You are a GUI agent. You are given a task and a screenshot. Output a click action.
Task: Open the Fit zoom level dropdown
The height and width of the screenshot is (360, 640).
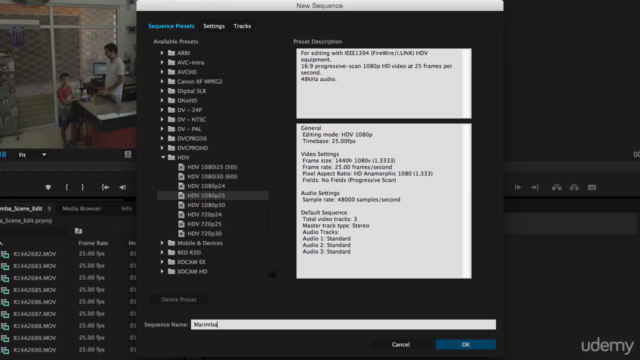[x=33, y=155]
